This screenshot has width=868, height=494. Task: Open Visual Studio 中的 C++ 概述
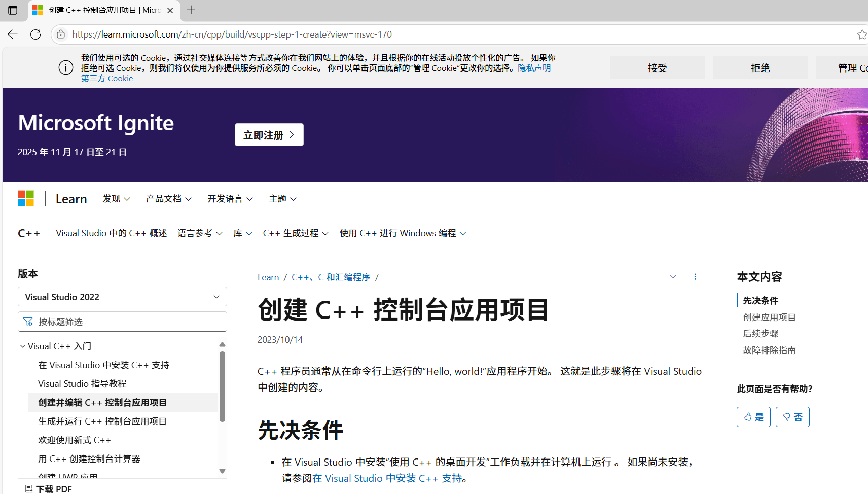pos(112,233)
